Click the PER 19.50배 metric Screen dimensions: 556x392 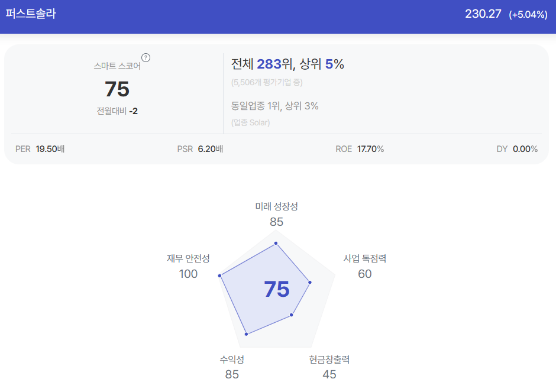coord(40,149)
